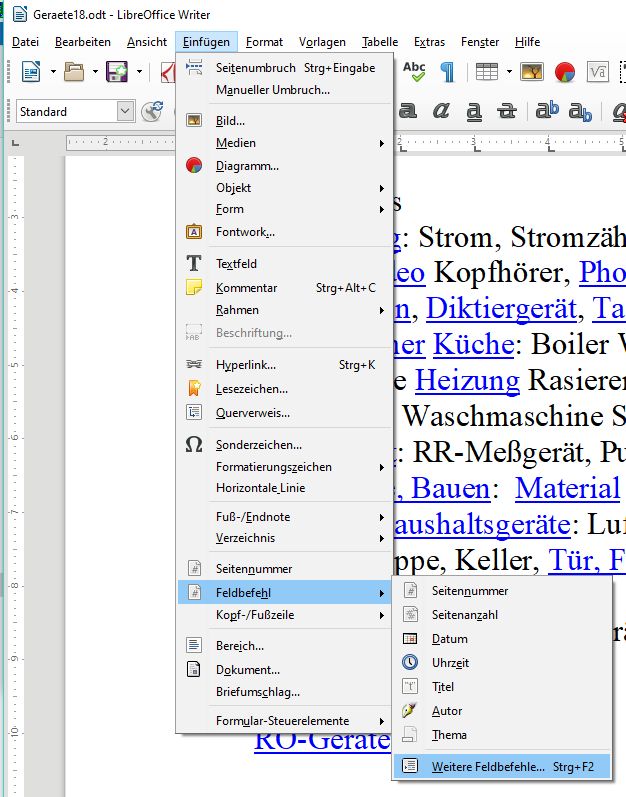Click the Diktiergerät hyperlink in document

click(x=502, y=309)
